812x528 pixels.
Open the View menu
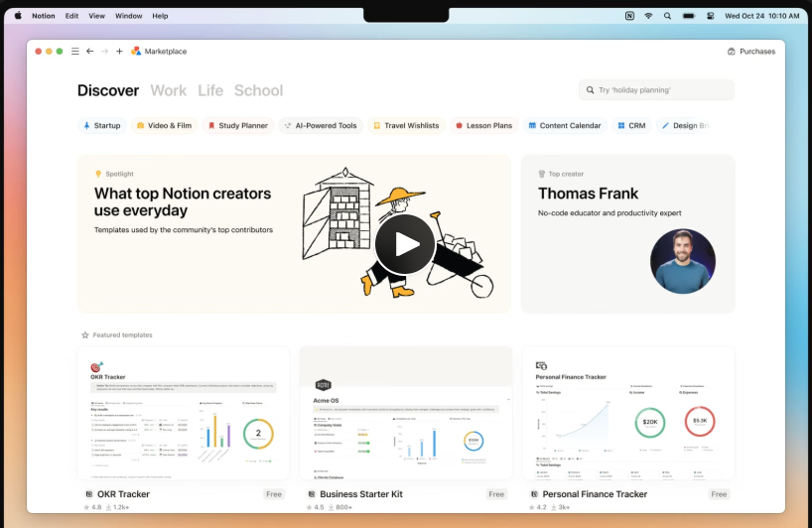96,16
